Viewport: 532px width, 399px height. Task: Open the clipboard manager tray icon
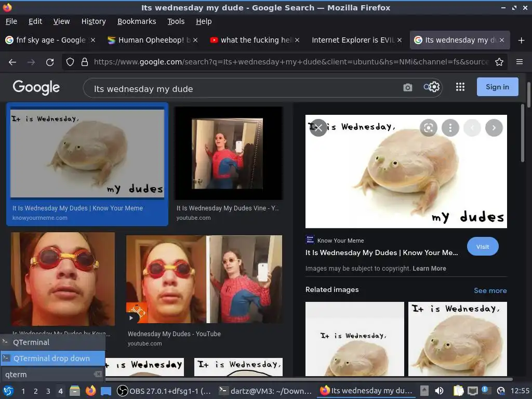pyautogui.click(x=458, y=391)
